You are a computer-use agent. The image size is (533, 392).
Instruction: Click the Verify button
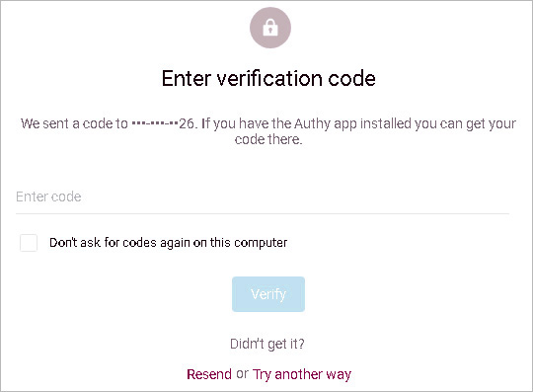point(268,294)
